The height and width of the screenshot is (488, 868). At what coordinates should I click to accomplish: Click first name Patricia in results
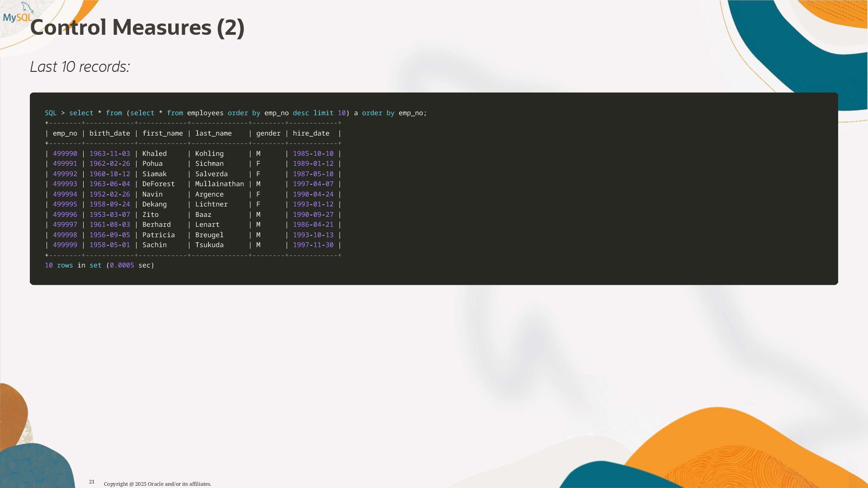tap(158, 235)
